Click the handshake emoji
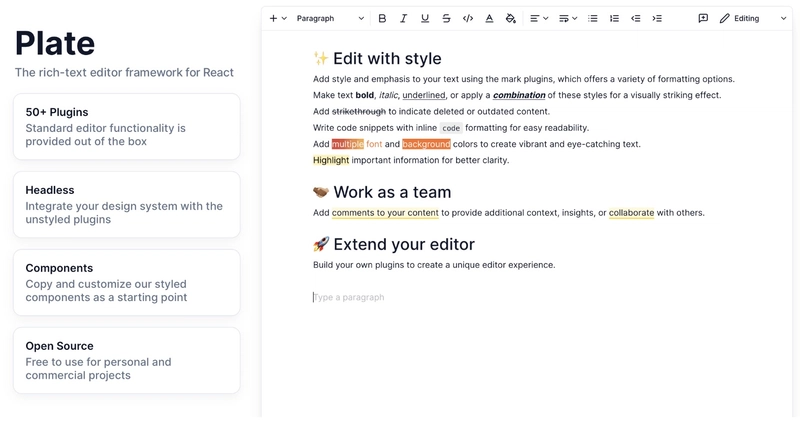This screenshot has width=800, height=426. click(321, 192)
